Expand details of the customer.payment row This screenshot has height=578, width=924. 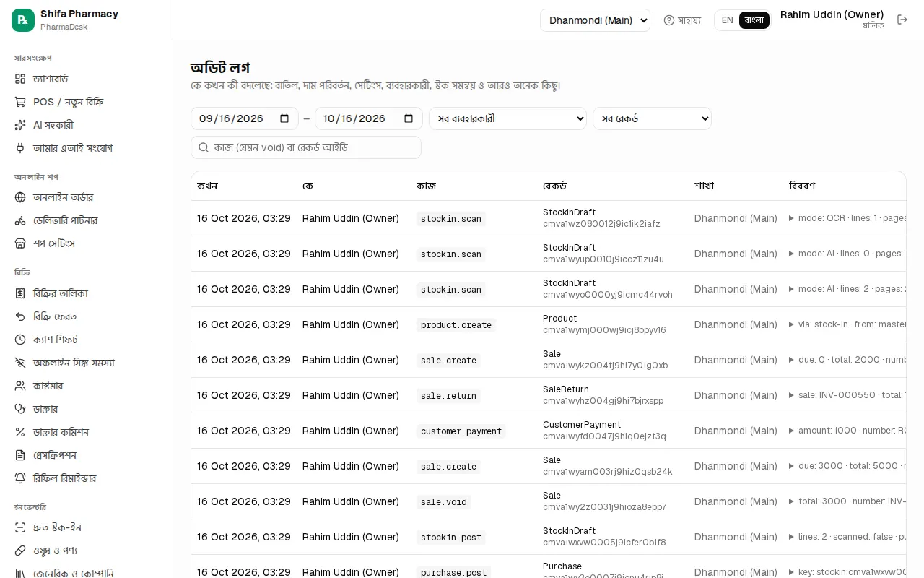pos(791,431)
